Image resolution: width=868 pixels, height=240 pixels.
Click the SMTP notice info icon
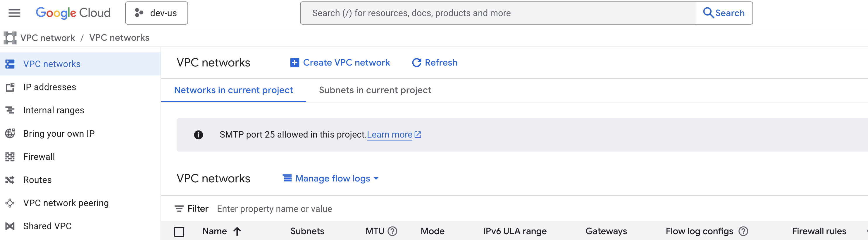tap(199, 135)
